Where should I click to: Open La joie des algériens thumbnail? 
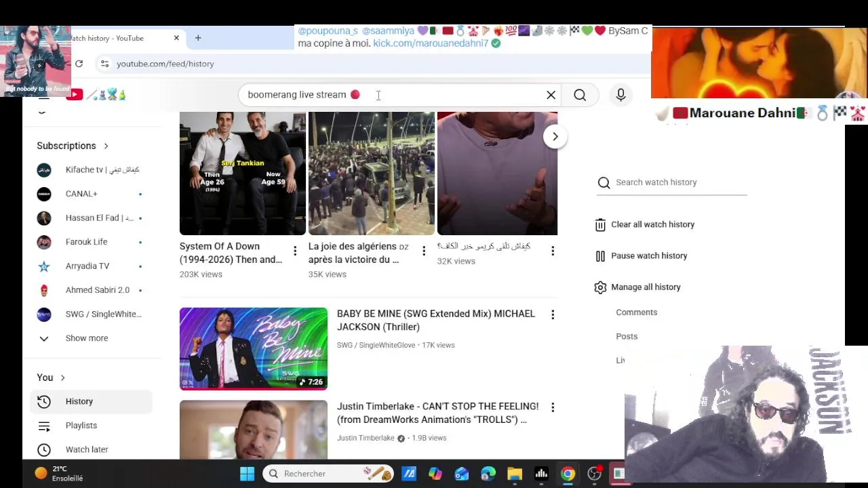tap(372, 174)
